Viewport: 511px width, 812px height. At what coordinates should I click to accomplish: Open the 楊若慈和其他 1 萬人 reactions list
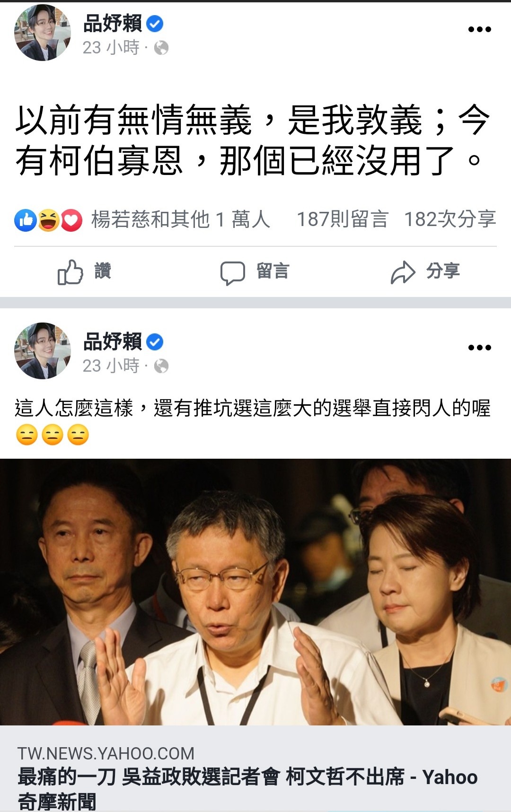181,219
